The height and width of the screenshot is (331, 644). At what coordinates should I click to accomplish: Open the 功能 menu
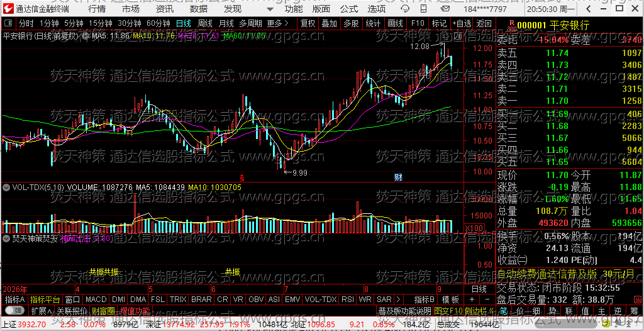[293, 9]
